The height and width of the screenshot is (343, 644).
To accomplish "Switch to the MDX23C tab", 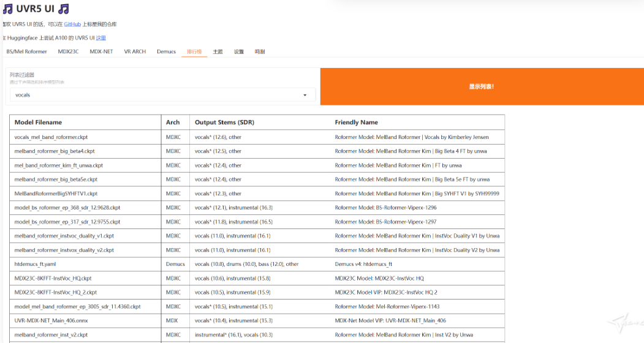I will [x=68, y=52].
